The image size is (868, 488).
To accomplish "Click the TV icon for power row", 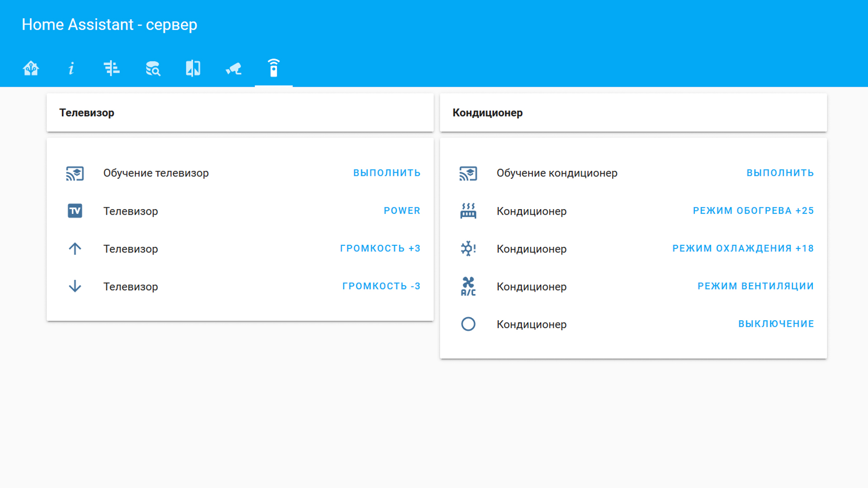I will click(75, 211).
